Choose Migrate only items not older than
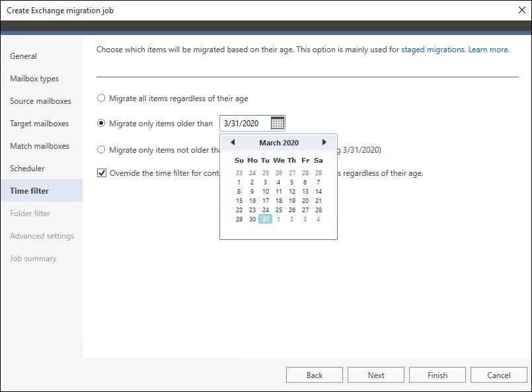The width and height of the screenshot is (532, 392). (x=101, y=149)
